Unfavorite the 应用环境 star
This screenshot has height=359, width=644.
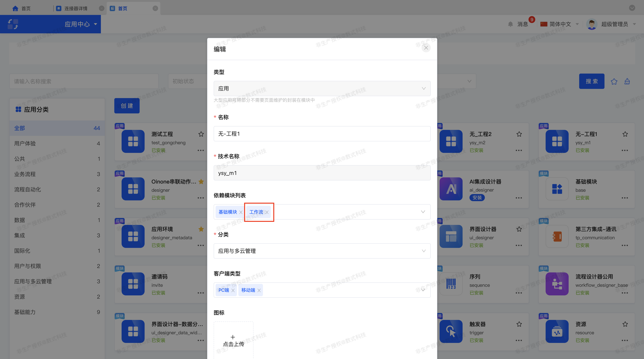click(201, 229)
